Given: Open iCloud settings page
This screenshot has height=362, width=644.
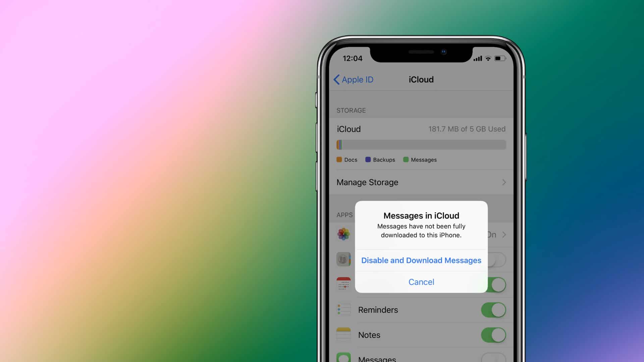Looking at the screenshot, I should [421, 79].
